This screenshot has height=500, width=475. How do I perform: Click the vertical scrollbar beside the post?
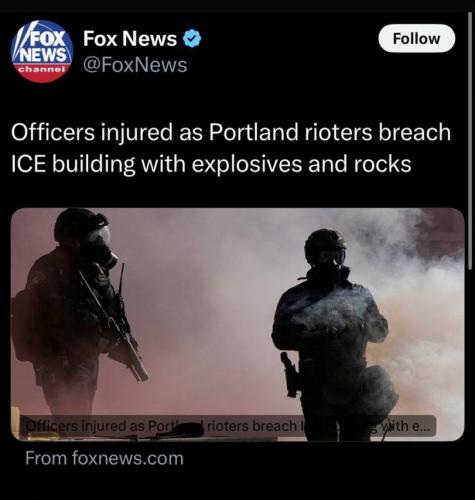click(x=470, y=140)
